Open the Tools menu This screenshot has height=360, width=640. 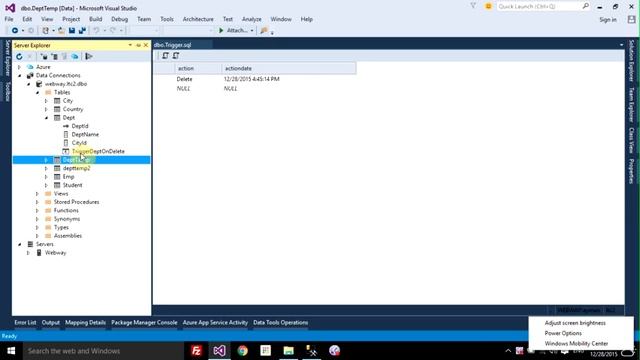[x=167, y=19]
